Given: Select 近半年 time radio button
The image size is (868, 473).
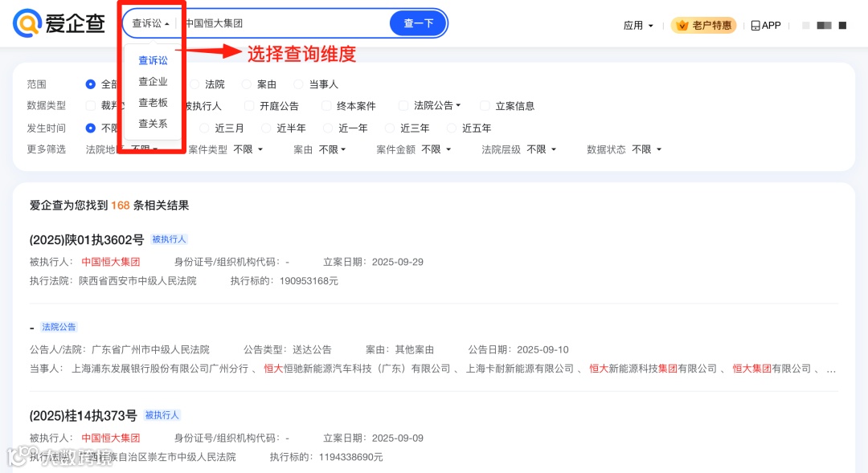Looking at the screenshot, I should click(266, 128).
